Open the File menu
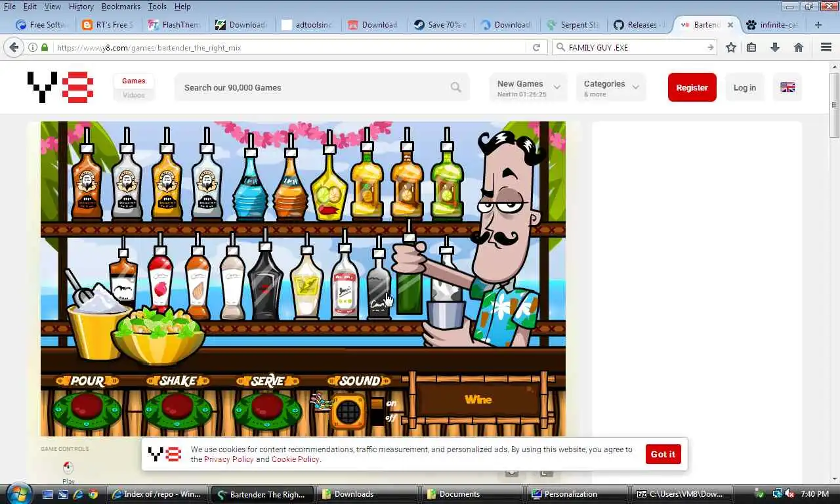Viewport: 840px width, 504px height. [10, 7]
